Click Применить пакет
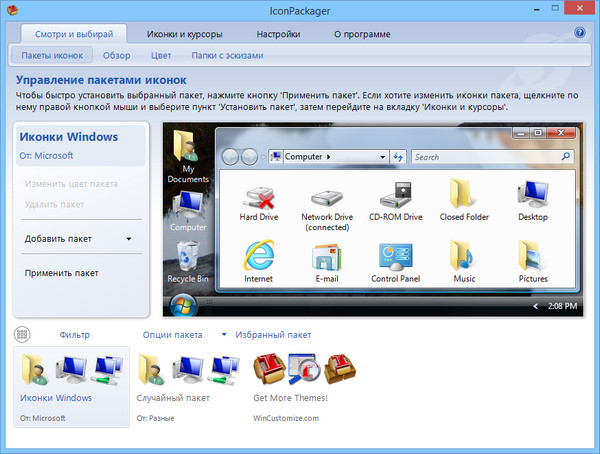 pos(62,273)
